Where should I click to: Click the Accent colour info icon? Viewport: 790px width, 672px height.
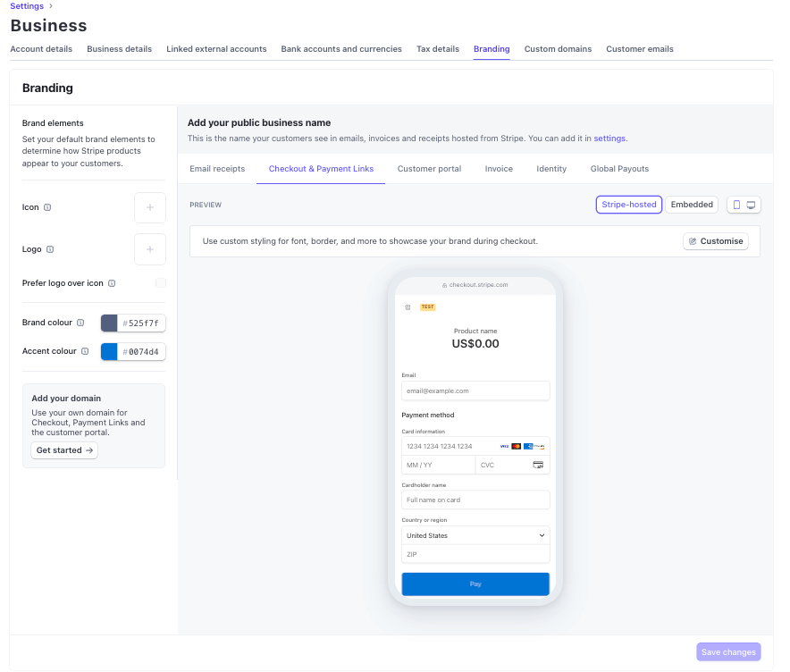85,351
